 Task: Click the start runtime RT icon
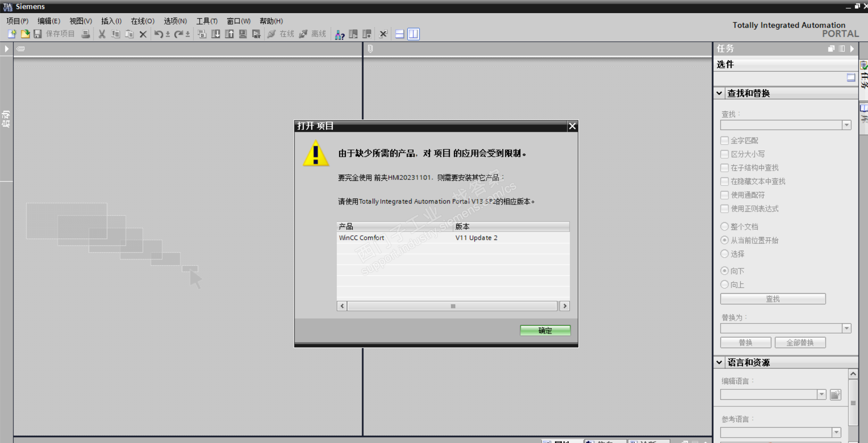pyautogui.click(x=257, y=34)
